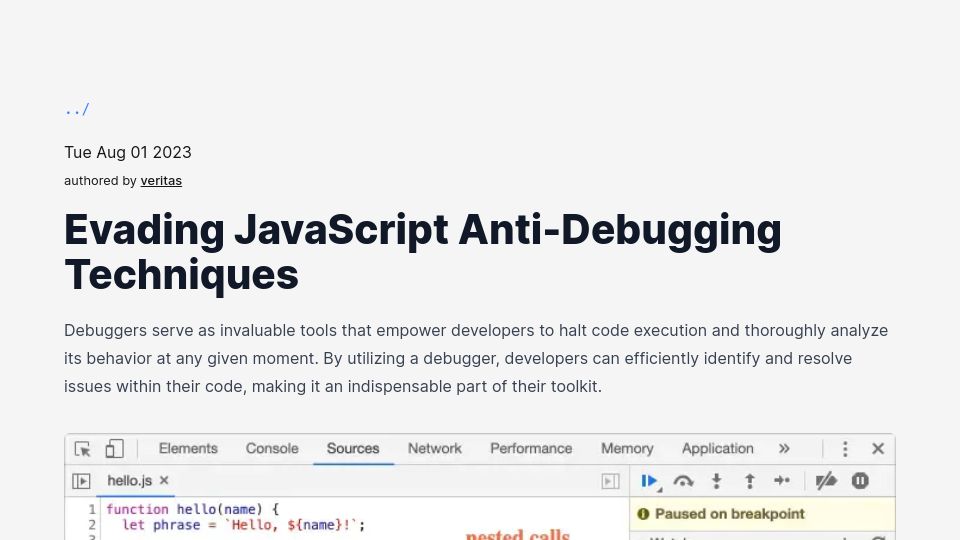Switch to the Elements tab
This screenshot has height=540, width=960.
[x=188, y=449]
